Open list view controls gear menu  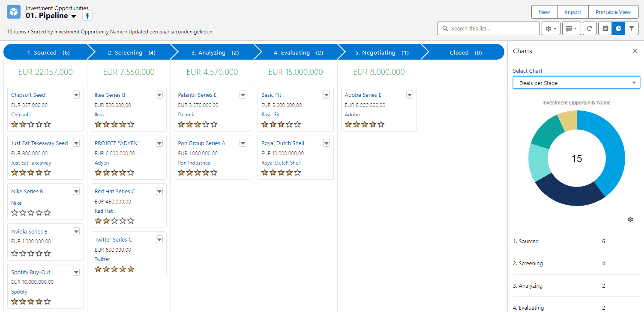[551, 28]
